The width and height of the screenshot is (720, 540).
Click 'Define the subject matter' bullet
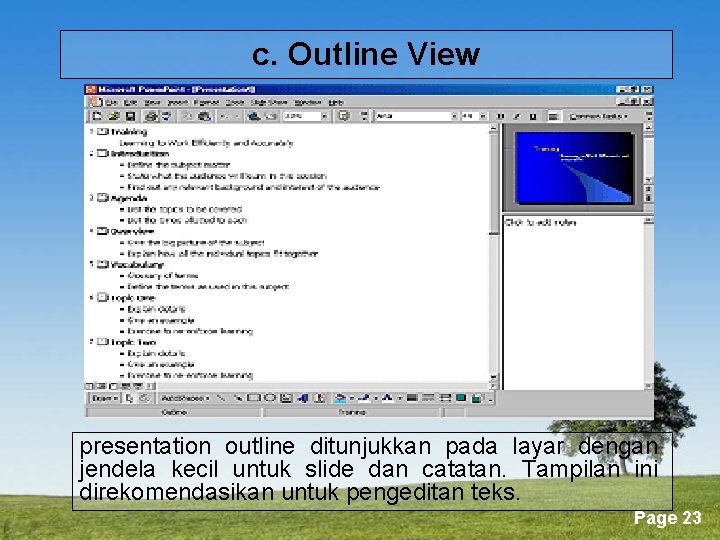pyautogui.click(x=178, y=165)
